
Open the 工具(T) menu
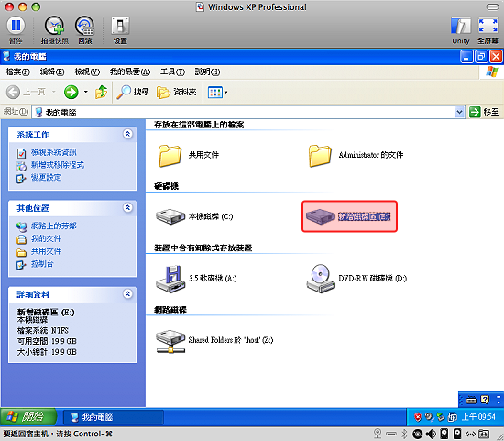[172, 72]
